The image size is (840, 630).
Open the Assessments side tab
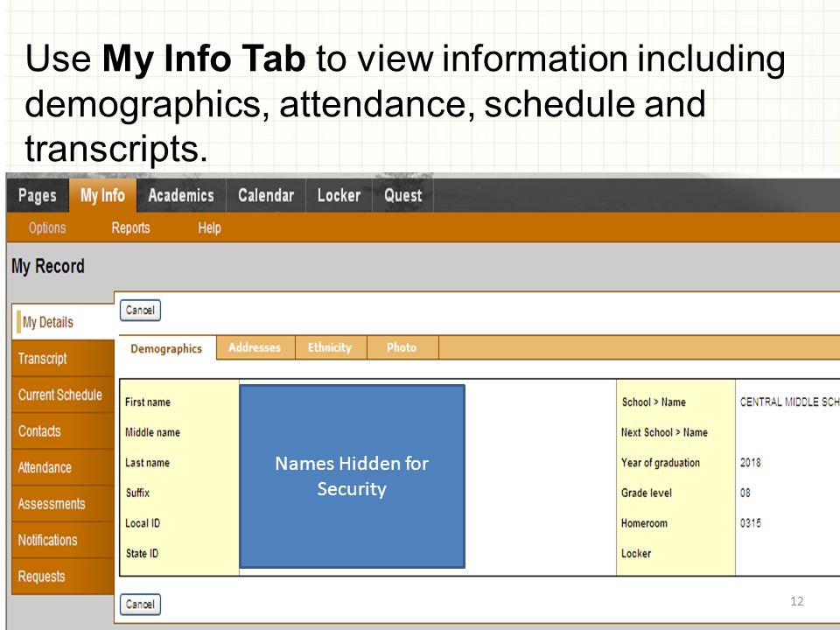63,504
